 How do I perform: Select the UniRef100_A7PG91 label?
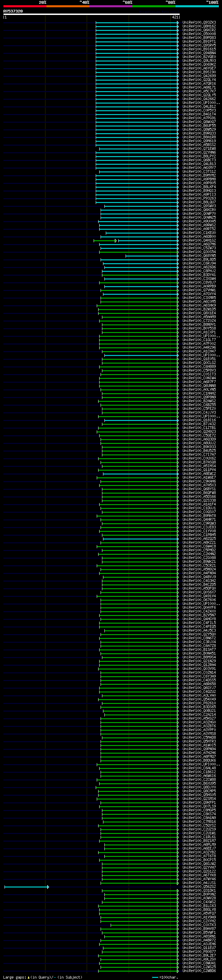[x=199, y=118]
